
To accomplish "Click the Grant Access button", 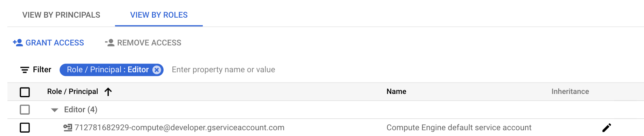I will click(x=54, y=43).
